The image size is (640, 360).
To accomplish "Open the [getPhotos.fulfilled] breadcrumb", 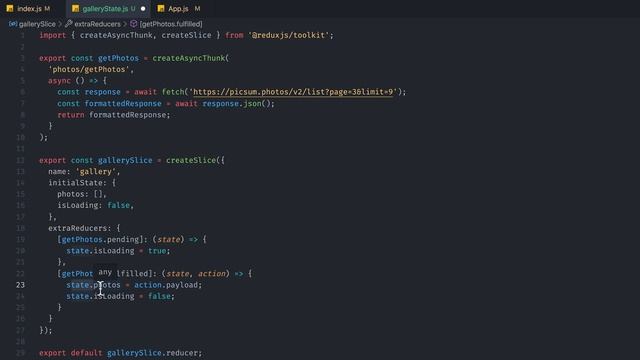I will (x=171, y=24).
